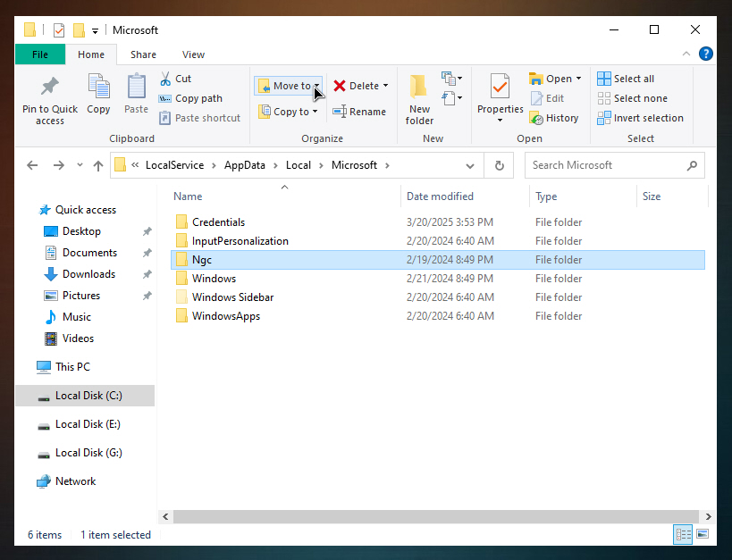The image size is (732, 560).
Task: Click Local in address breadcrumb
Action: pos(299,165)
